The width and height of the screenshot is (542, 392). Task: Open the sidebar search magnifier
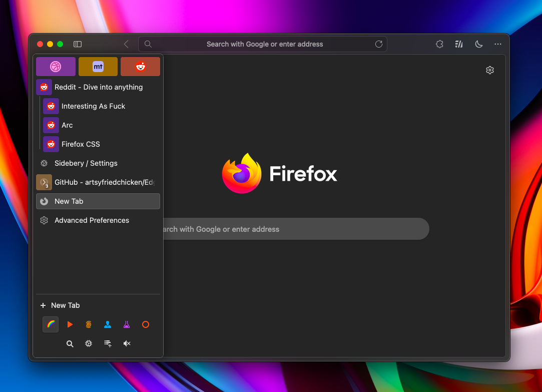click(x=70, y=343)
